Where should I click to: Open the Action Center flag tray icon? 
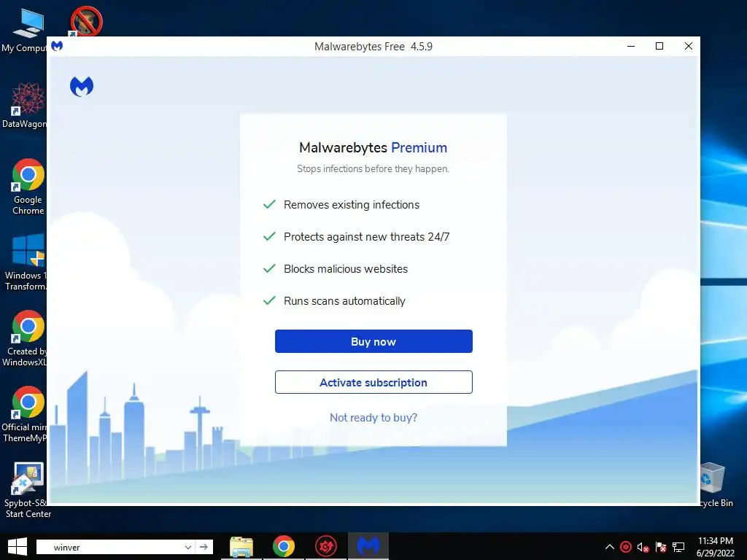[x=661, y=547]
